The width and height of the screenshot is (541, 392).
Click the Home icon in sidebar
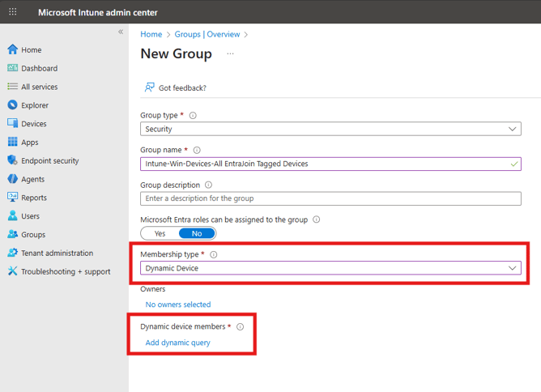[x=12, y=50]
